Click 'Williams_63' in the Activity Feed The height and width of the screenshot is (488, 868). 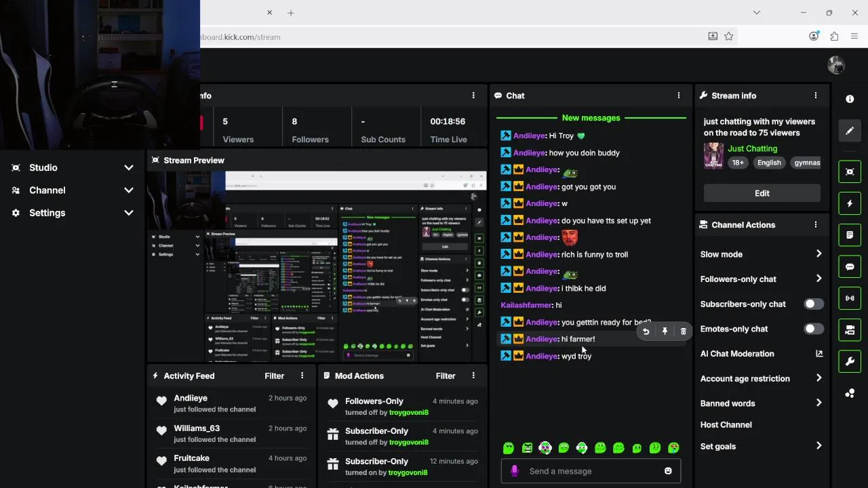(197, 428)
